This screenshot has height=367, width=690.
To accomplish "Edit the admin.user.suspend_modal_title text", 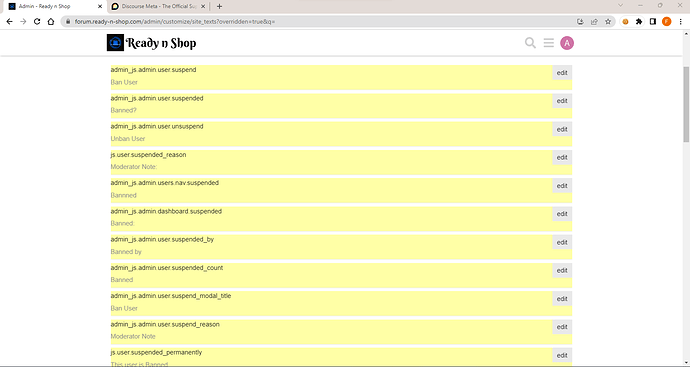I will coord(562,299).
